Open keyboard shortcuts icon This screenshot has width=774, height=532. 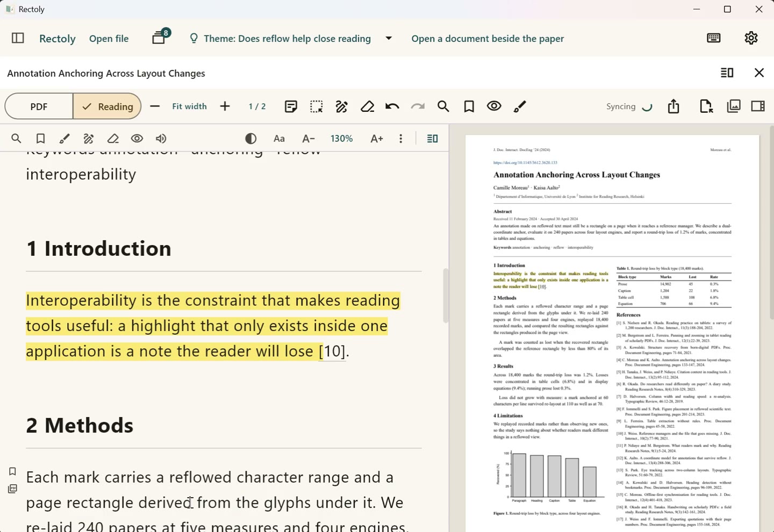(714, 38)
